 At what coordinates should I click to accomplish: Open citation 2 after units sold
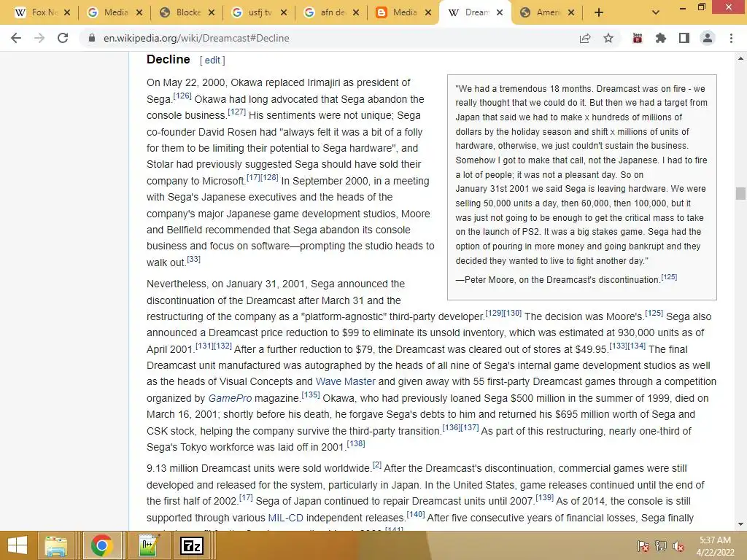377,465
